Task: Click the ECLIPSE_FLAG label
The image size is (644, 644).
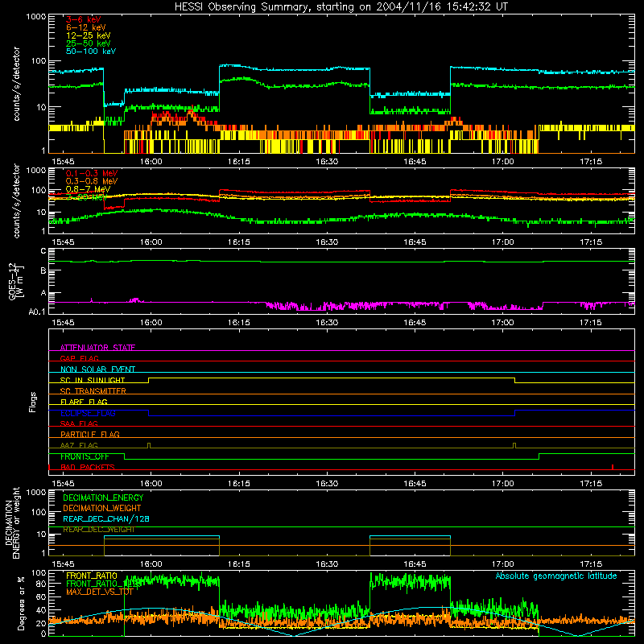Action: (88, 413)
